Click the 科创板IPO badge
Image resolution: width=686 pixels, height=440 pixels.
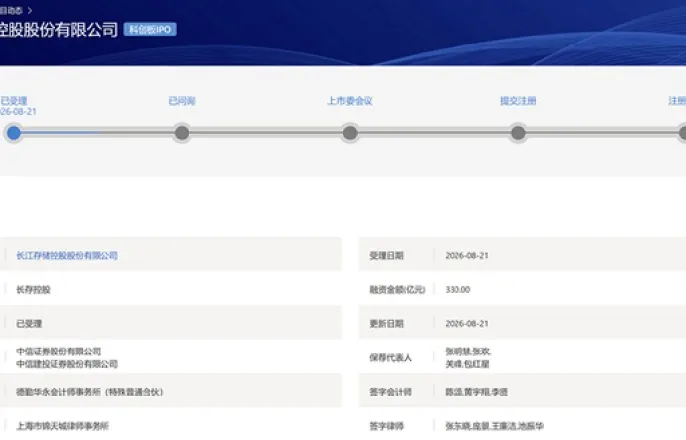[x=150, y=29]
